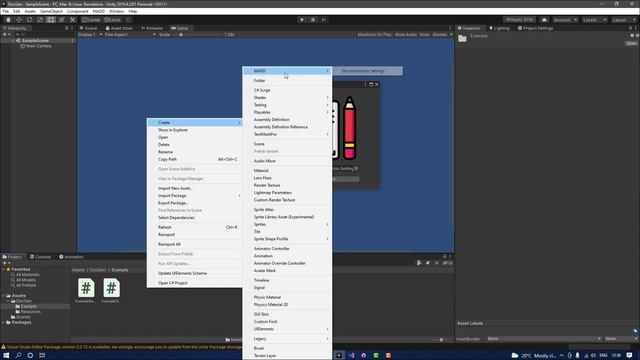This screenshot has height=360, width=640.
Task: Select SampleScene in the Hierarchy
Action: point(35,41)
